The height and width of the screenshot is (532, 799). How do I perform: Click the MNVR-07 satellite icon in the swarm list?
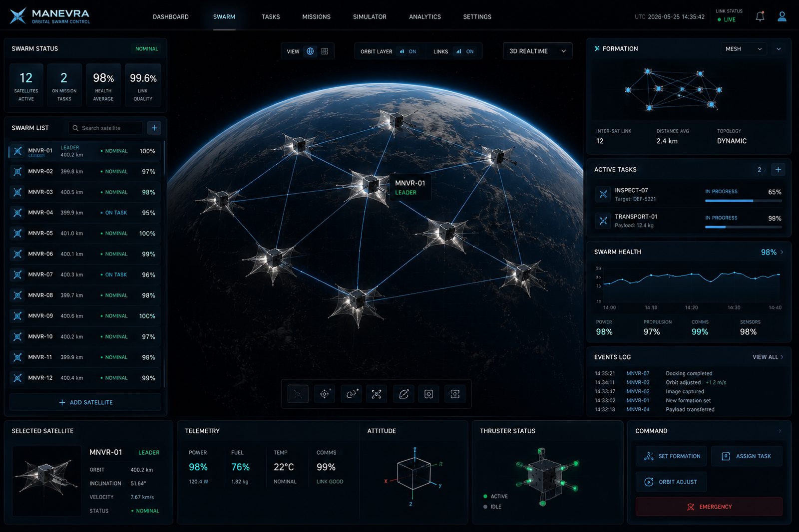18,274
